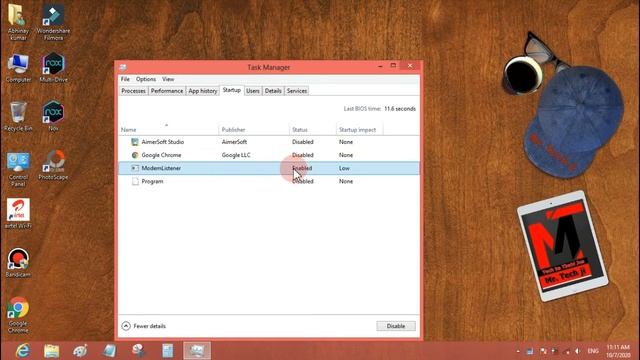
Task: Switch to the Performance tab
Action: (x=167, y=91)
